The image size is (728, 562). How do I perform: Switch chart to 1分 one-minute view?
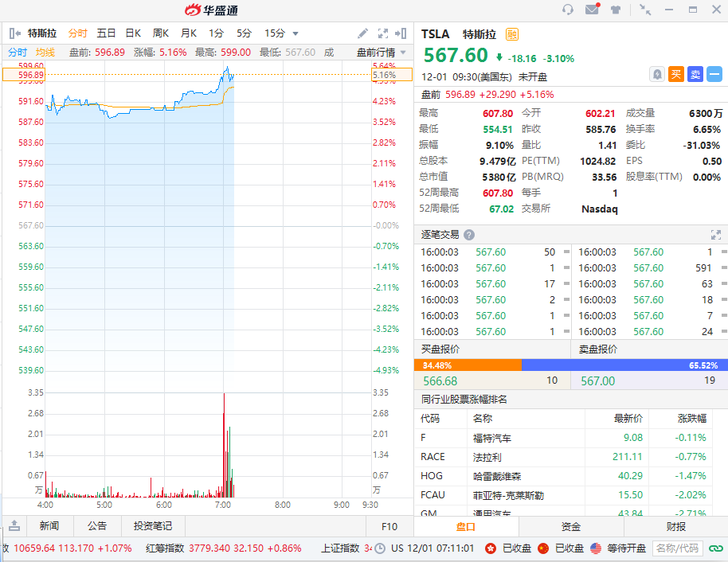click(x=216, y=33)
